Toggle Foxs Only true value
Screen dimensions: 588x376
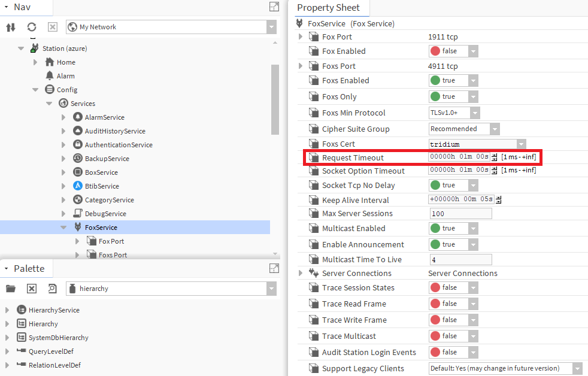pos(453,97)
